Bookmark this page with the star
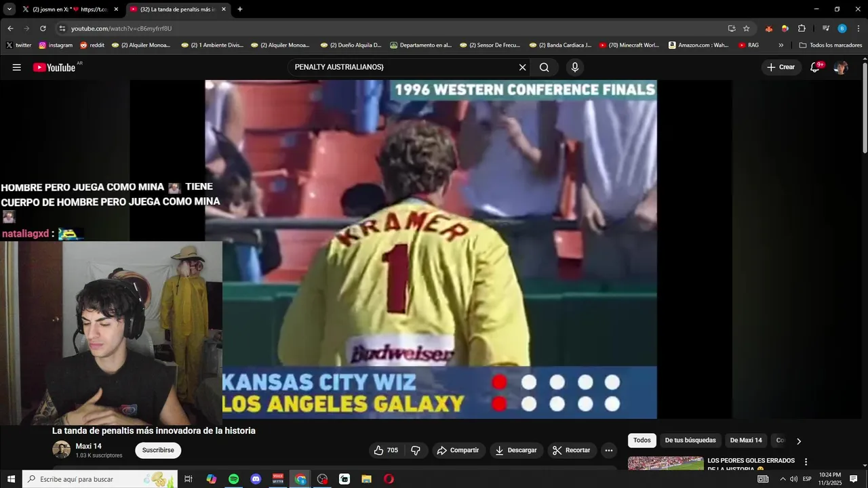The width and height of the screenshot is (868, 488). 747,28
